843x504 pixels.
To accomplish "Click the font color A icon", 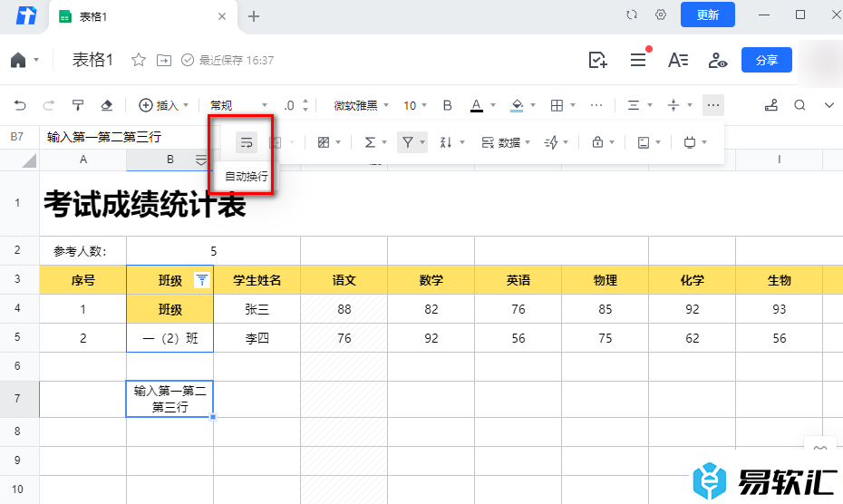I will coord(476,105).
